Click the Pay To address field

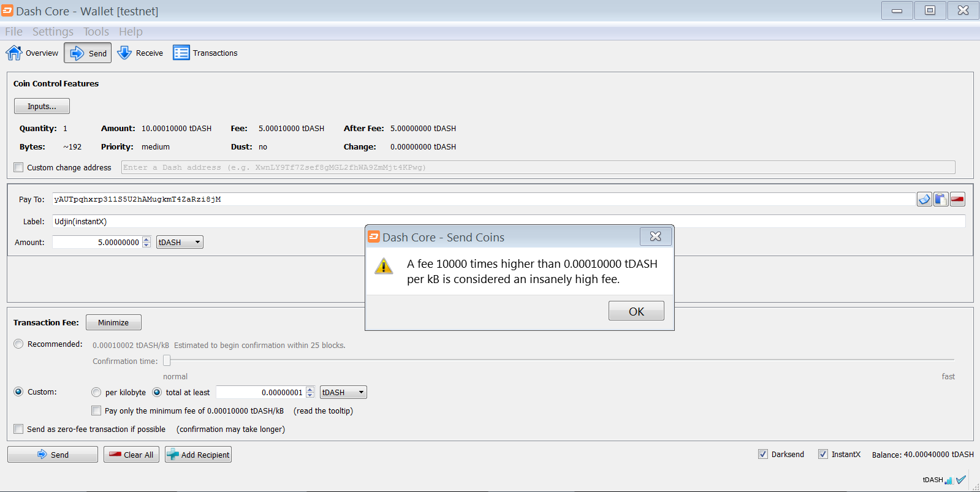click(x=484, y=199)
